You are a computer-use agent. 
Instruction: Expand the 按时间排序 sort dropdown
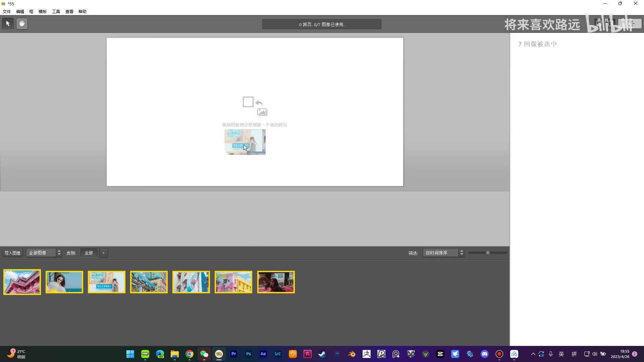[x=443, y=253]
